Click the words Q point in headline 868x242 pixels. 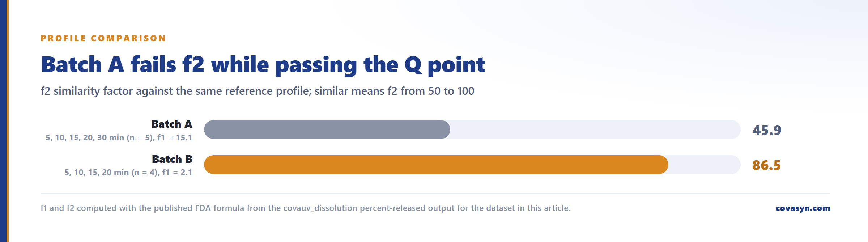pos(445,65)
